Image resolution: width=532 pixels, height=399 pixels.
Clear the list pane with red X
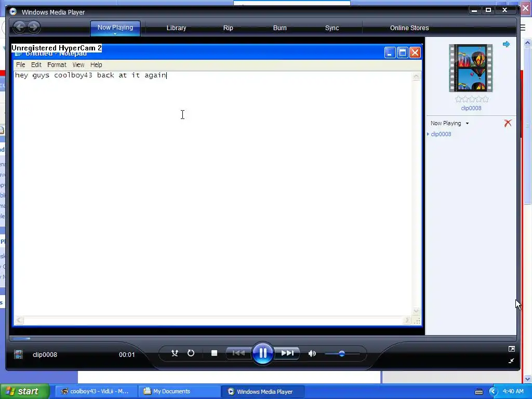point(508,123)
